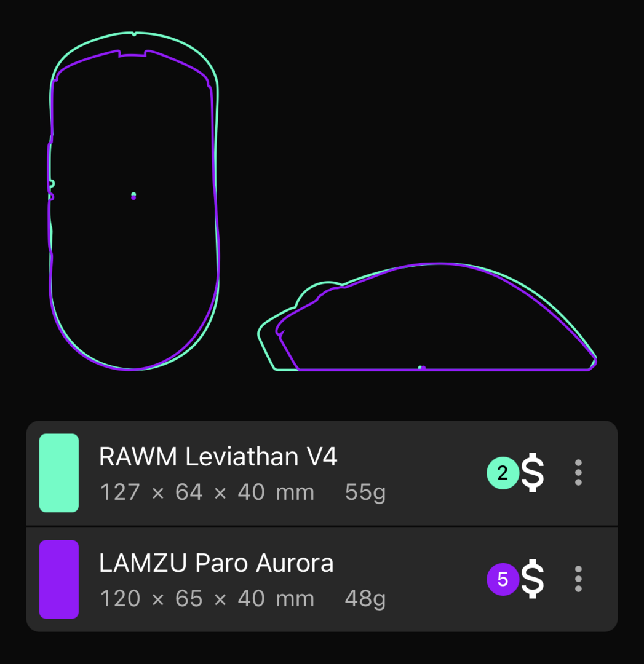Click the 120 × 65 × 40 mm dimensions
The image size is (644, 664).
click(x=207, y=598)
